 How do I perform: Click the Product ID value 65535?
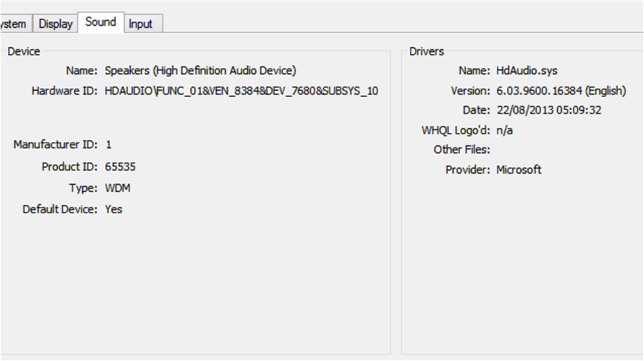tap(120, 167)
